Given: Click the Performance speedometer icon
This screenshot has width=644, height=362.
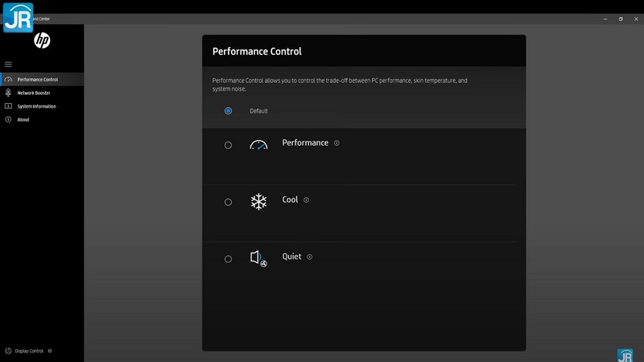Looking at the screenshot, I should pos(258,145).
